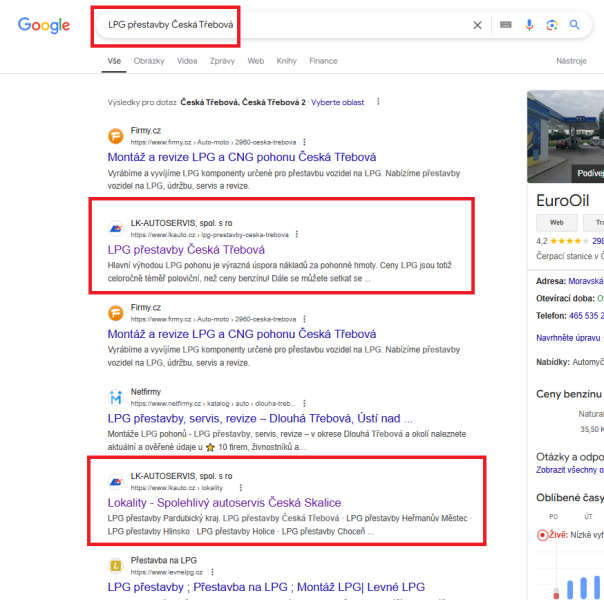This screenshot has width=604, height=600.
Task: Open three-dot menu of lkauto.cz lokality result
Action: click(x=241, y=488)
